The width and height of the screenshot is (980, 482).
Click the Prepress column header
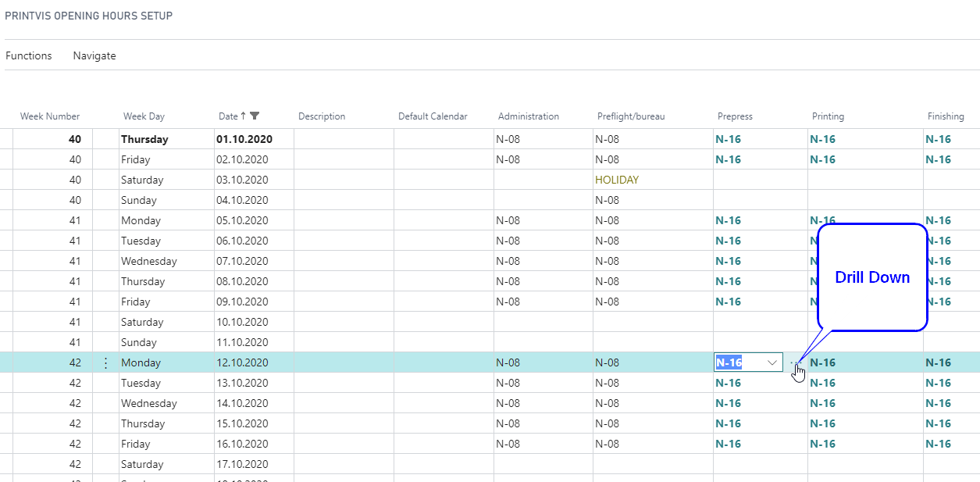pyautogui.click(x=735, y=116)
